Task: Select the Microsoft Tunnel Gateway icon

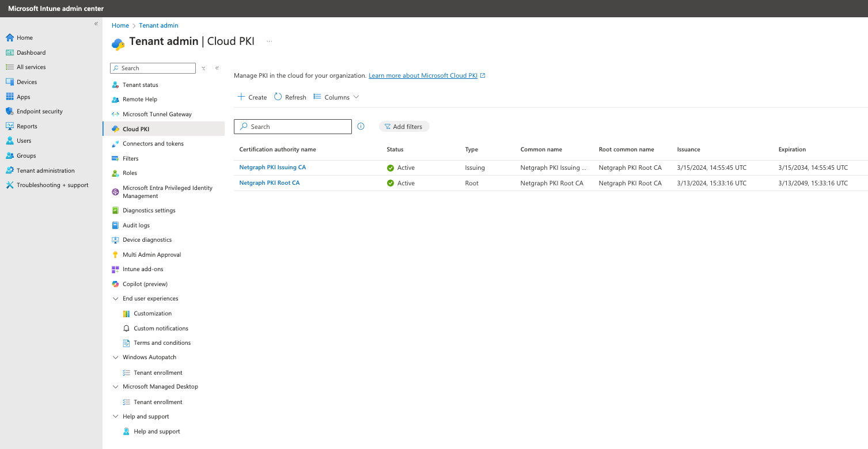Action: [x=116, y=115]
